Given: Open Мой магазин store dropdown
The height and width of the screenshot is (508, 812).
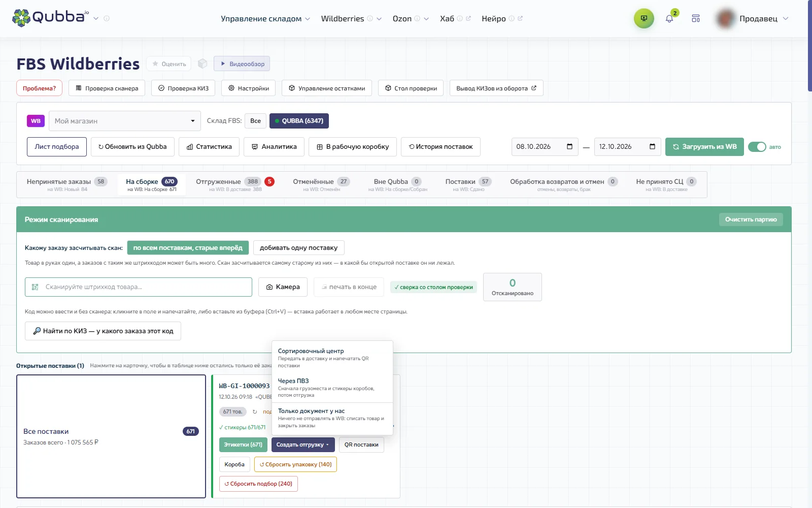Looking at the screenshot, I should tap(125, 121).
